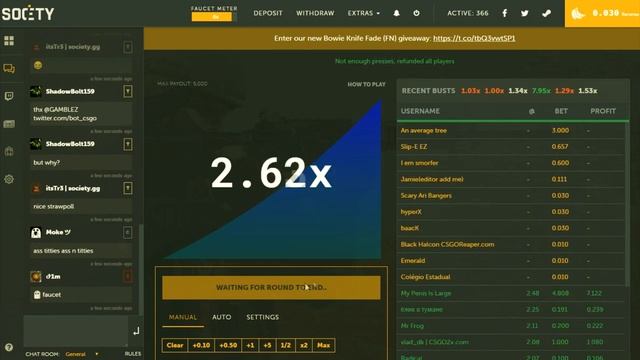The height and width of the screenshot is (360, 640).
Task: Switch to the Auto tab
Action: pos(222,317)
